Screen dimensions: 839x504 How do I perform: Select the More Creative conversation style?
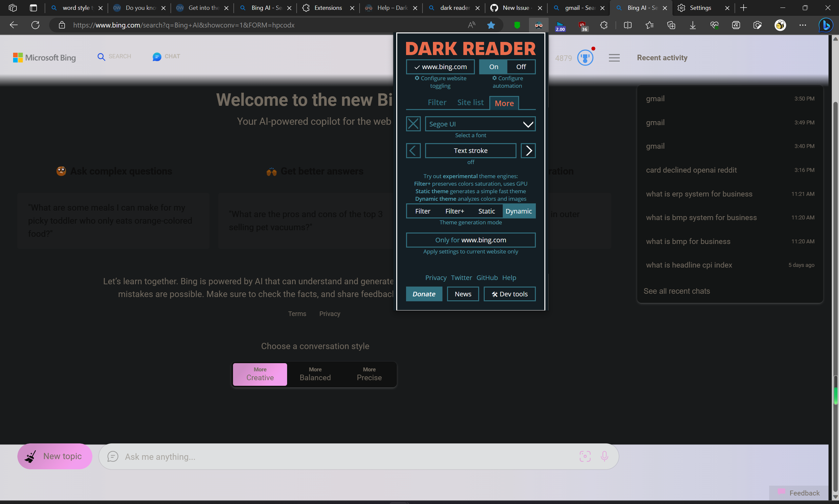point(260,374)
